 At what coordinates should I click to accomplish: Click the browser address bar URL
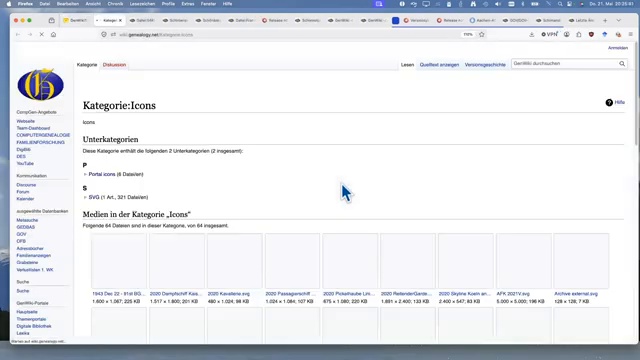(156, 35)
